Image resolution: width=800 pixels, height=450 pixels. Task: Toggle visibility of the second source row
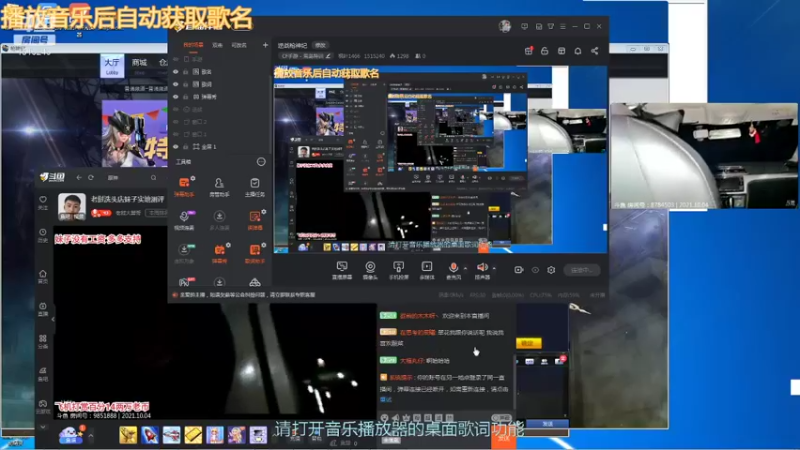pos(176,71)
